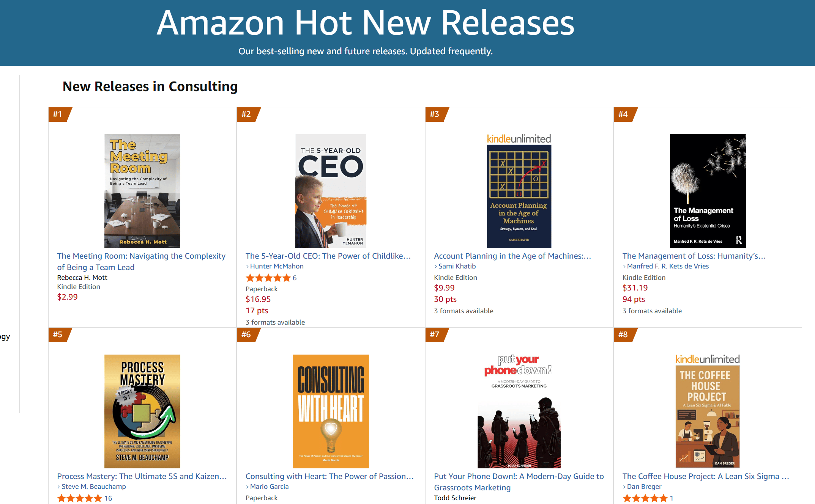This screenshot has width=815, height=504.
Task: Open The Meeting Room book cover
Action: click(142, 191)
